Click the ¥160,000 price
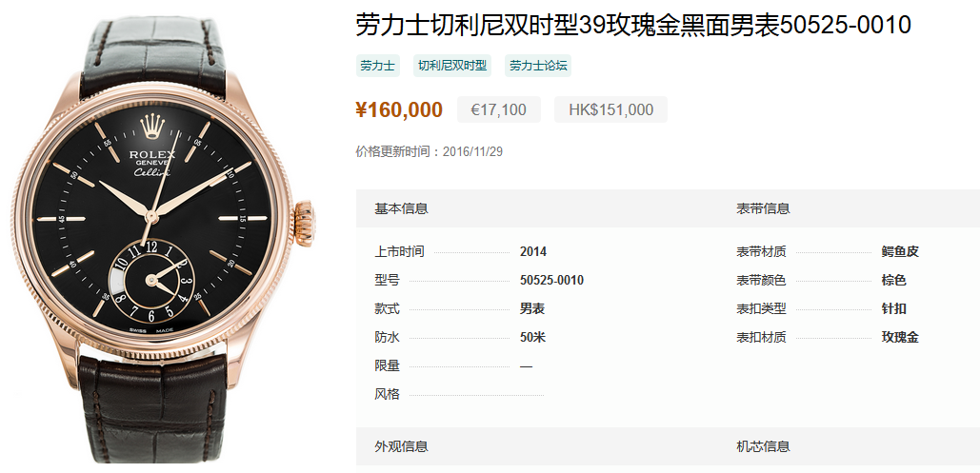Screen dimensions: 980x473 399,110
